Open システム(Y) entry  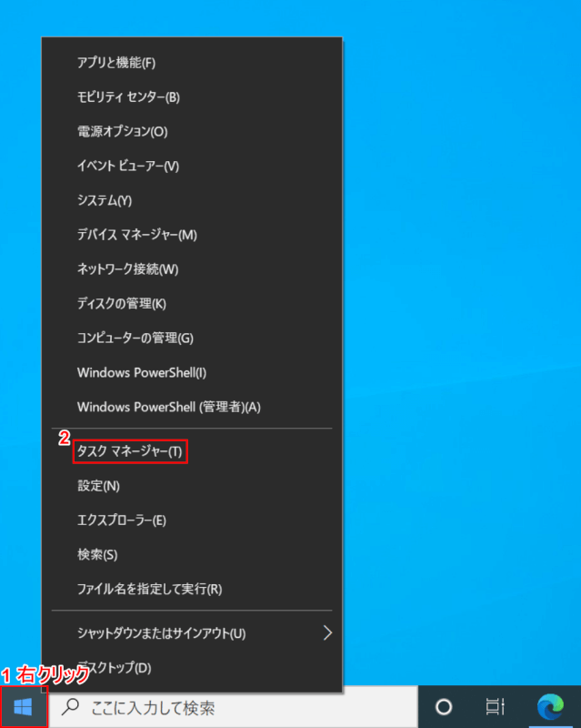pyautogui.click(x=192, y=200)
